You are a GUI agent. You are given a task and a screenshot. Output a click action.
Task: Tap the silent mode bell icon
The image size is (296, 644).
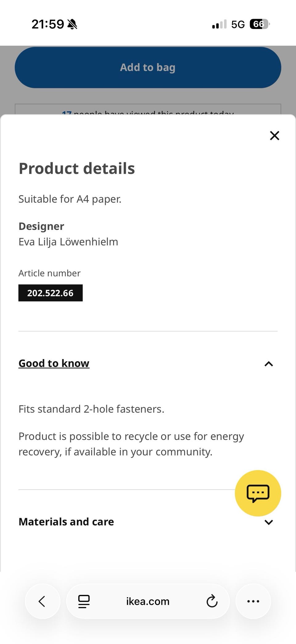(72, 24)
